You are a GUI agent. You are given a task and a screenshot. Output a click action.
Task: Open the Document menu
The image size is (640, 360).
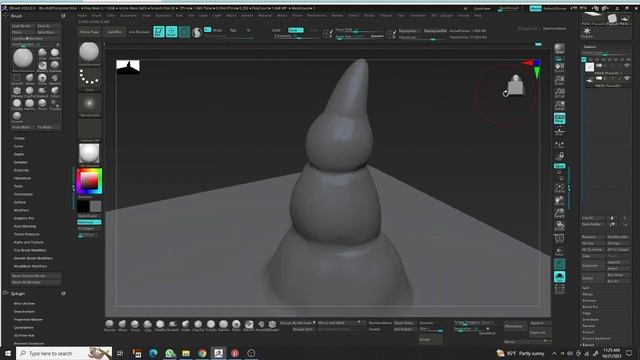tap(128, 16)
